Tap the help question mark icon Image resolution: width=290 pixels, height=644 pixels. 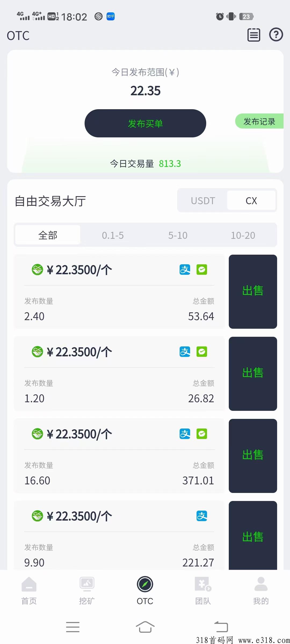point(276,35)
